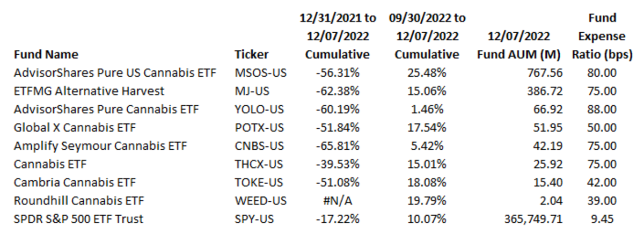Click the ETFMG Alternative Harvest fund name
This screenshot has height=234, width=644.
[89, 91]
